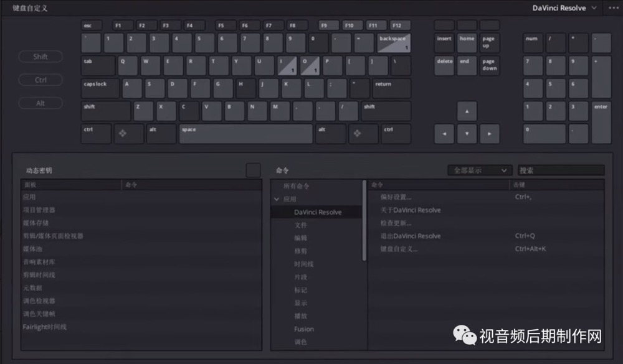The image size is (623, 364).
Task: Select Fusion in the command category list
Action: 304,329
